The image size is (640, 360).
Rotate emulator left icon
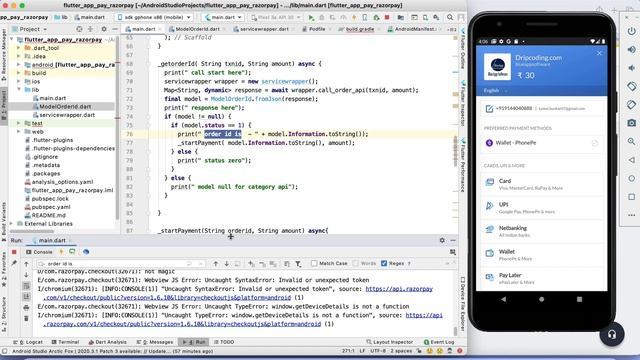click(x=631, y=86)
